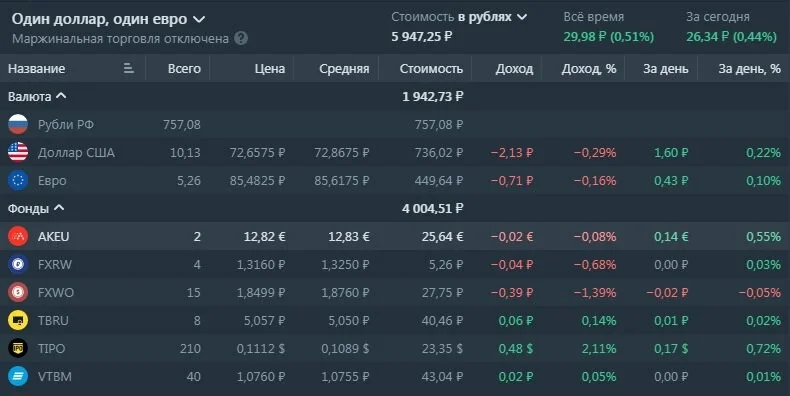Screen dimensions: 790x396
Task: Select the TIPO row name
Action: (51, 348)
